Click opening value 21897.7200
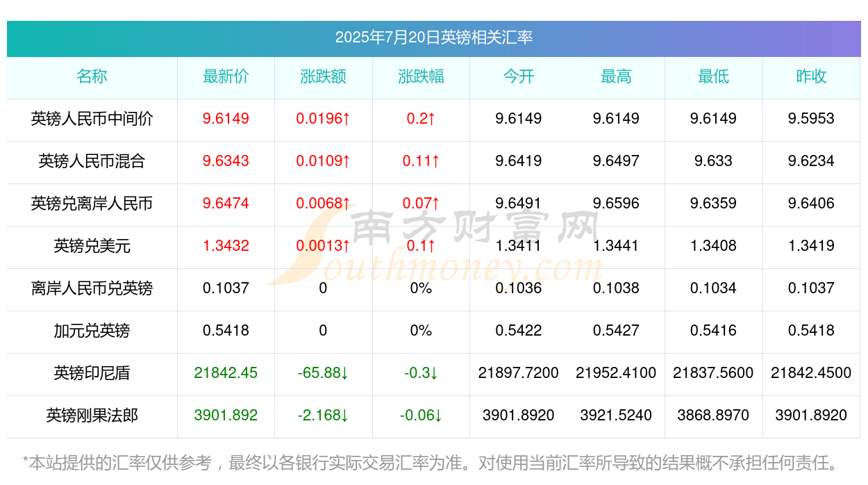868x485 pixels. (x=519, y=373)
